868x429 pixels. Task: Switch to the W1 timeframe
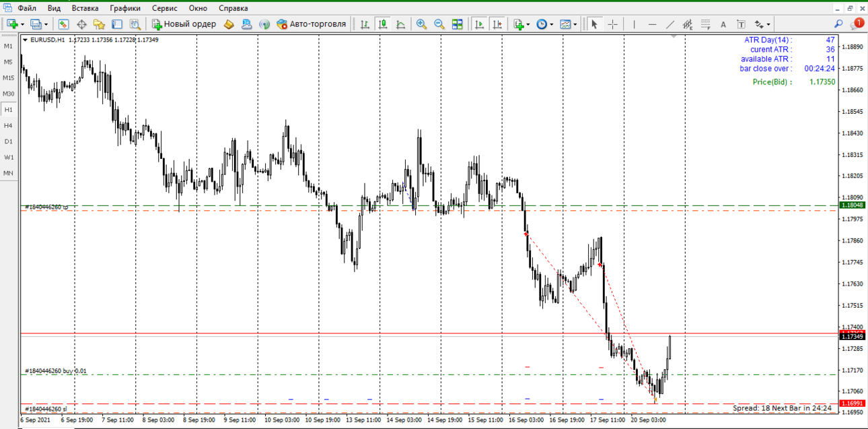click(8, 158)
